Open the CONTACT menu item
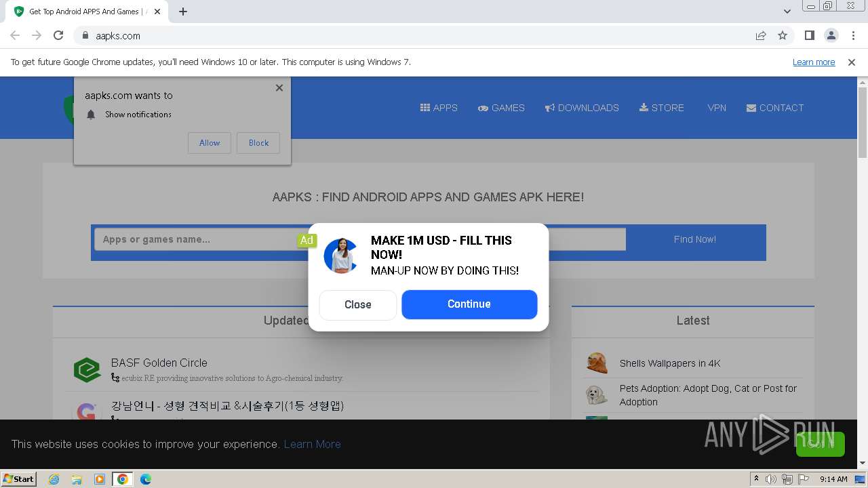Image resolution: width=868 pixels, height=488 pixels. click(775, 108)
